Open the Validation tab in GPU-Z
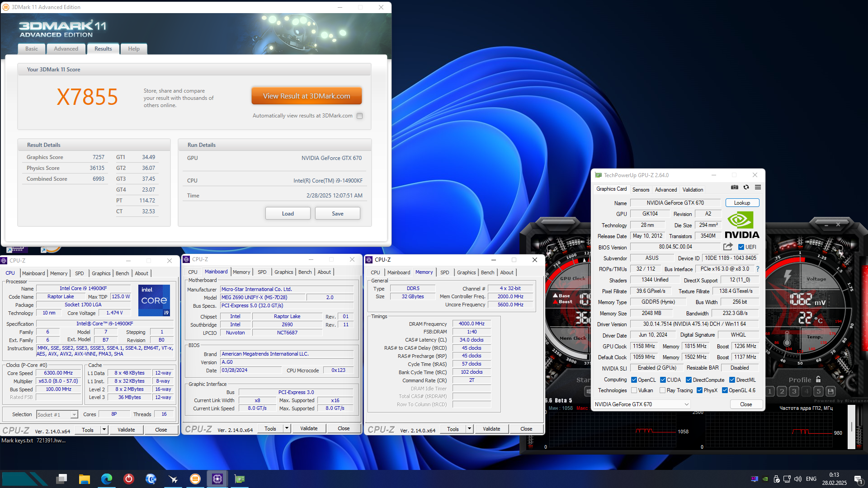The width and height of the screenshot is (868, 488). (x=693, y=190)
